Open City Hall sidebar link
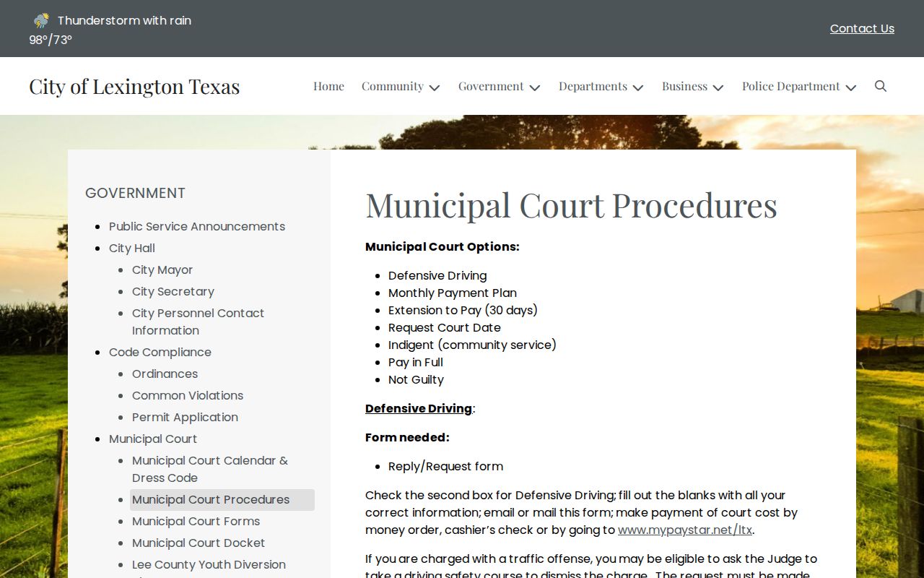924x578 pixels. click(x=132, y=248)
